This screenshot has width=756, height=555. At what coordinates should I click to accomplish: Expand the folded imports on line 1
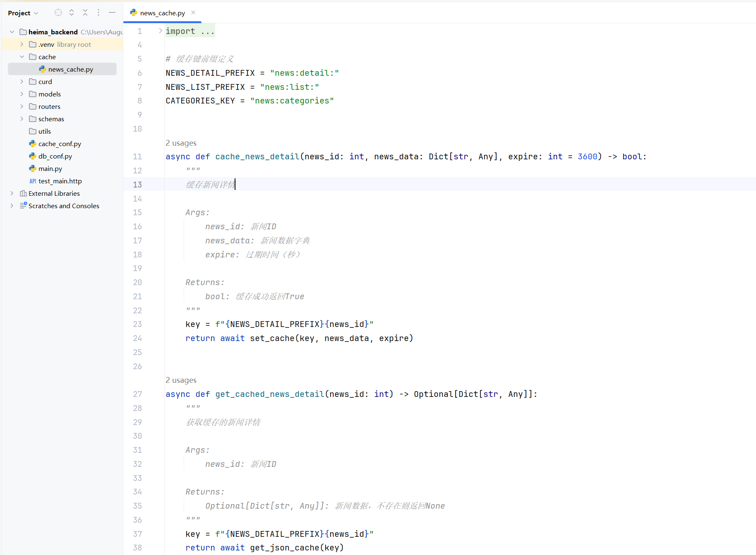tap(160, 30)
